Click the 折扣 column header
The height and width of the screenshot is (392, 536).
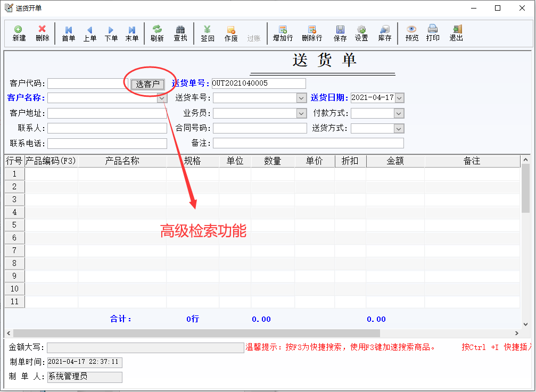350,161
